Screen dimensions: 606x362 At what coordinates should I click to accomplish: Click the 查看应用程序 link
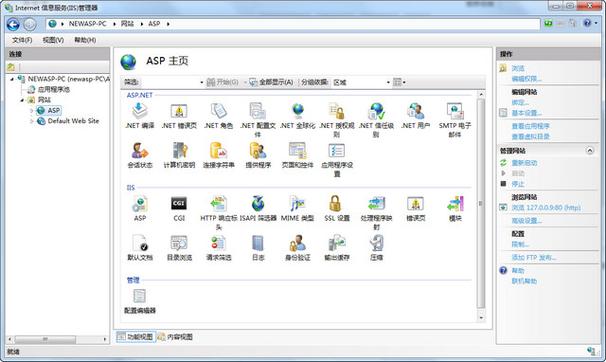pos(531,126)
